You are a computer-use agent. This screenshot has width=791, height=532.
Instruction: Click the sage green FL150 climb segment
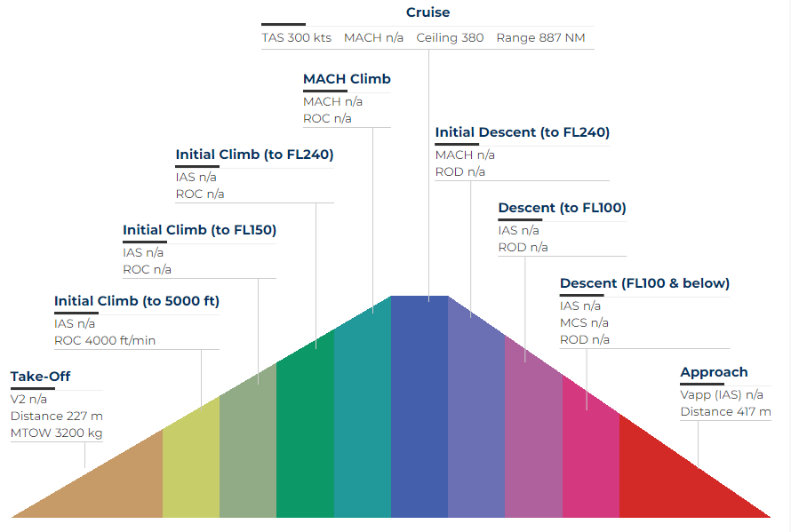[x=248, y=449]
